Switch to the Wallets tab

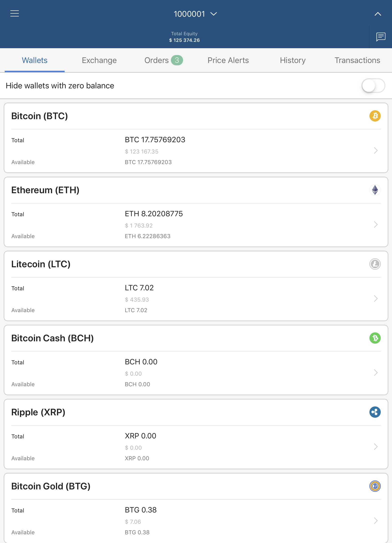35,60
